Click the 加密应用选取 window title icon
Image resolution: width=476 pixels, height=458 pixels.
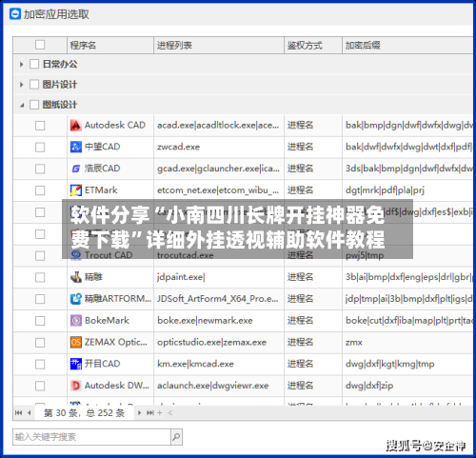point(15,14)
